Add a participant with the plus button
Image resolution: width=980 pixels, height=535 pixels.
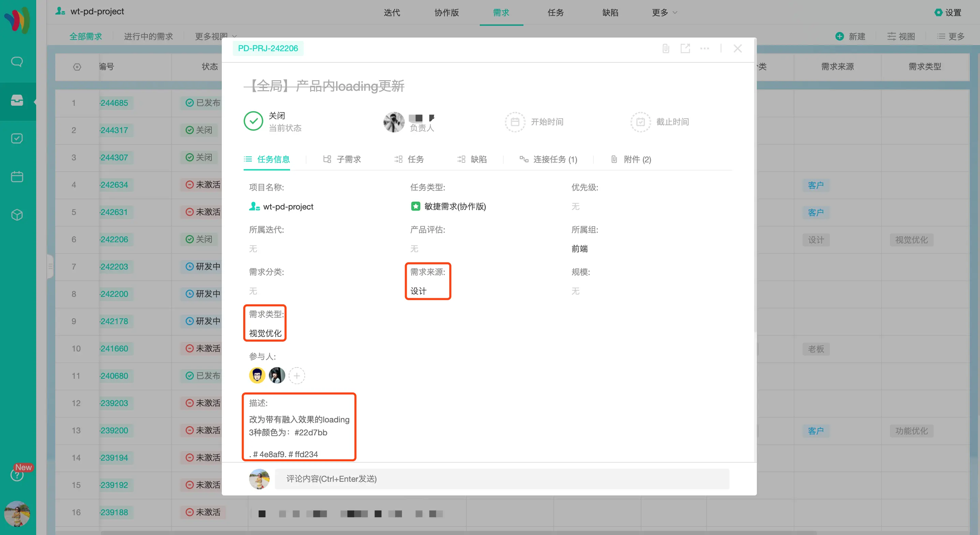(297, 376)
